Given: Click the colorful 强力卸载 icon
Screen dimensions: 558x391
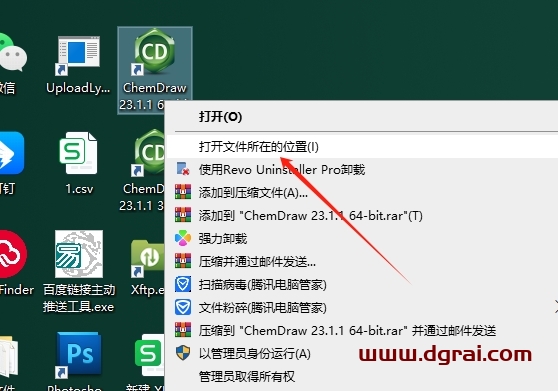Looking at the screenshot, I should (x=183, y=238).
